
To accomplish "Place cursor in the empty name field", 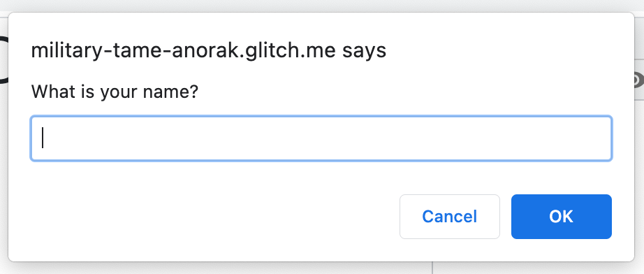I will click(321, 138).
